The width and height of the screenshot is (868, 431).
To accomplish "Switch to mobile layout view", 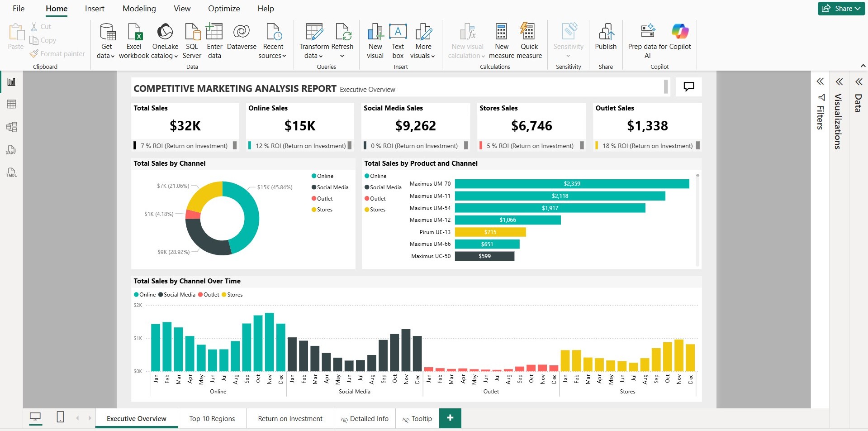I will (x=60, y=417).
